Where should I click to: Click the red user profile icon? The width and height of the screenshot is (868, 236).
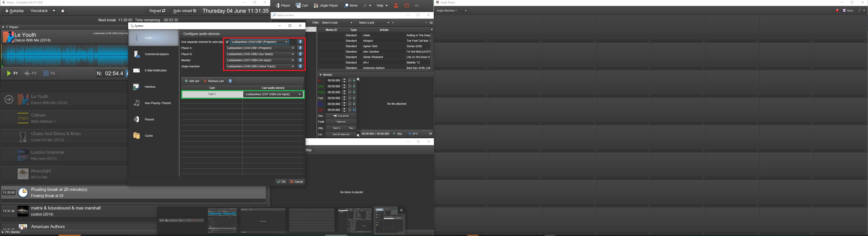pos(396,5)
